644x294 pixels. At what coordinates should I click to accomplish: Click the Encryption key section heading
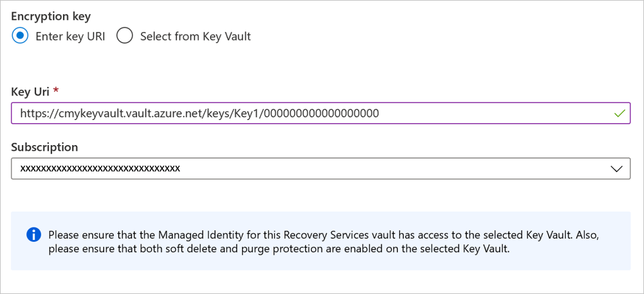pos(51,17)
